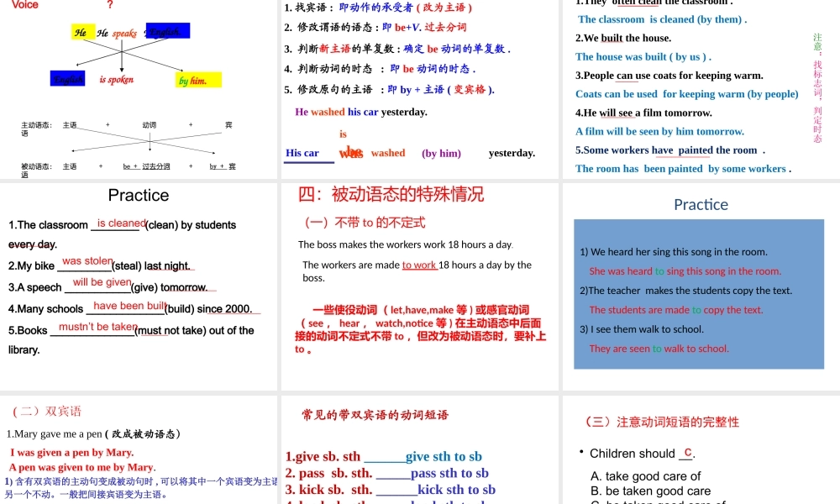Click 'The students are made to copy the text.'
The image size is (840, 504).
676,310
